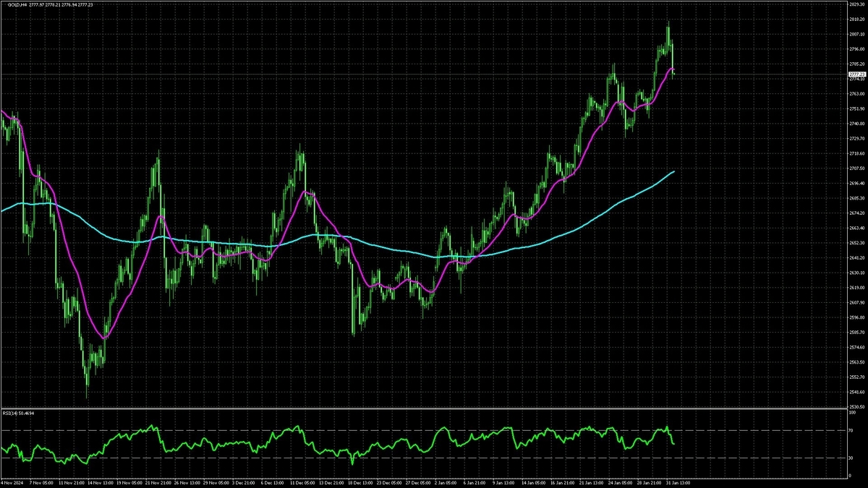
Task: Click price scale label 2729.70
Action: coord(856,138)
